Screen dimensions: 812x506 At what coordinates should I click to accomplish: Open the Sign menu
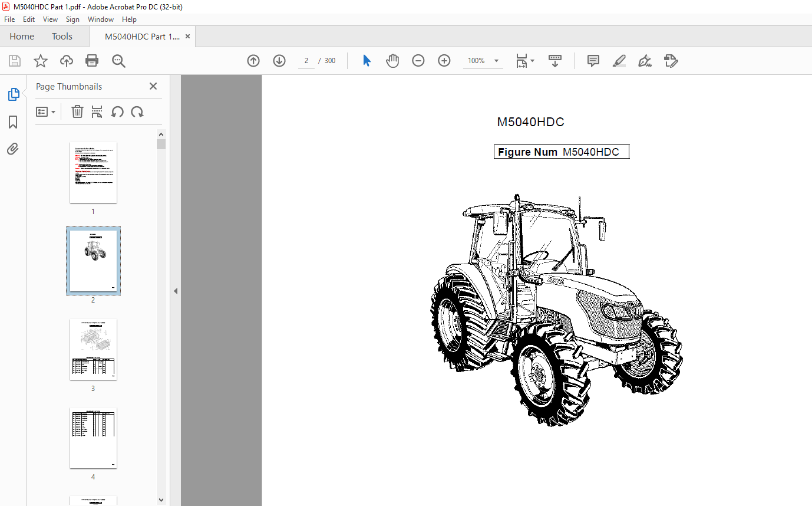point(72,19)
